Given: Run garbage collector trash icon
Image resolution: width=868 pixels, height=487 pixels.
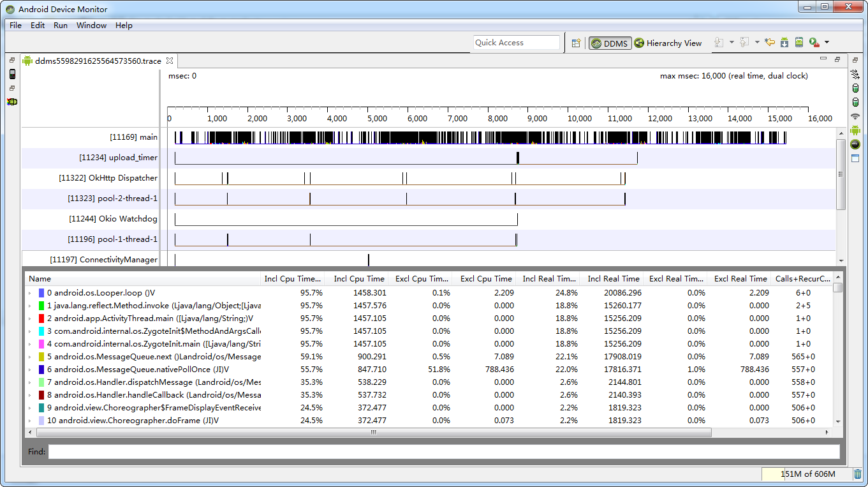Looking at the screenshot, I should tap(857, 474).
